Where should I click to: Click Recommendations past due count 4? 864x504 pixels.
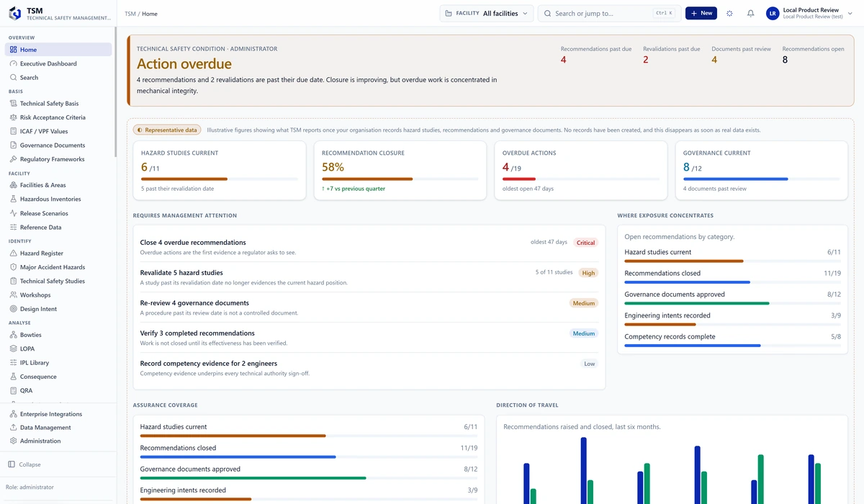[564, 60]
